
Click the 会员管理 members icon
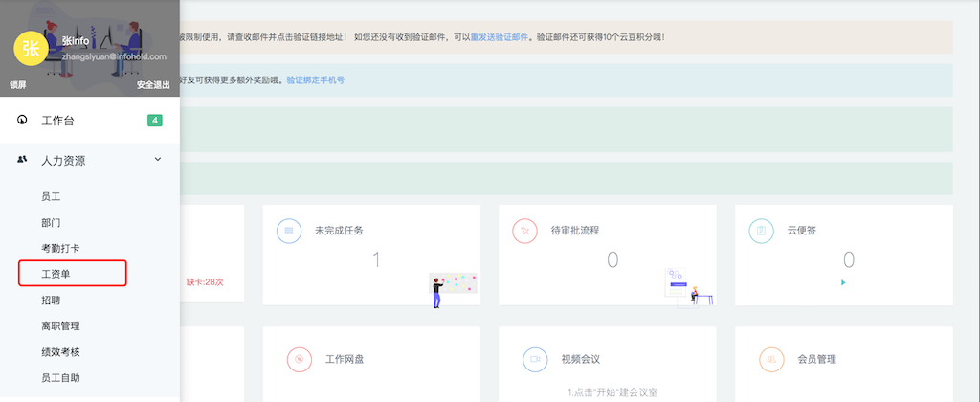click(x=772, y=360)
